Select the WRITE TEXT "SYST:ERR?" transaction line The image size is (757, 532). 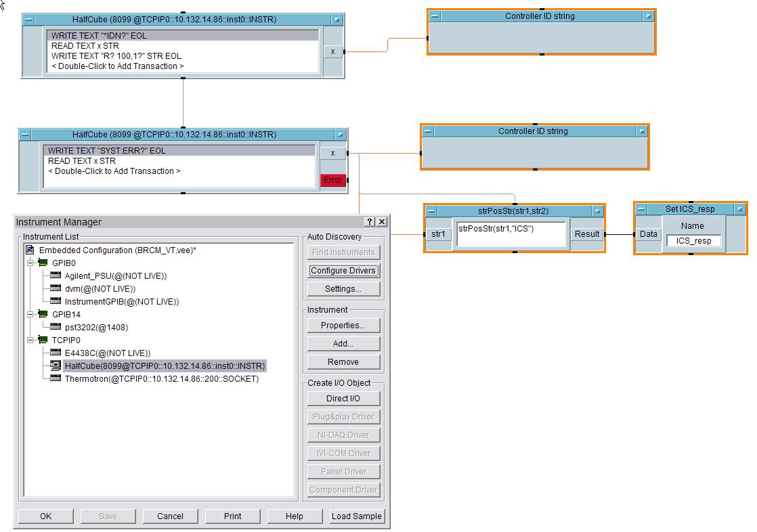(x=107, y=151)
